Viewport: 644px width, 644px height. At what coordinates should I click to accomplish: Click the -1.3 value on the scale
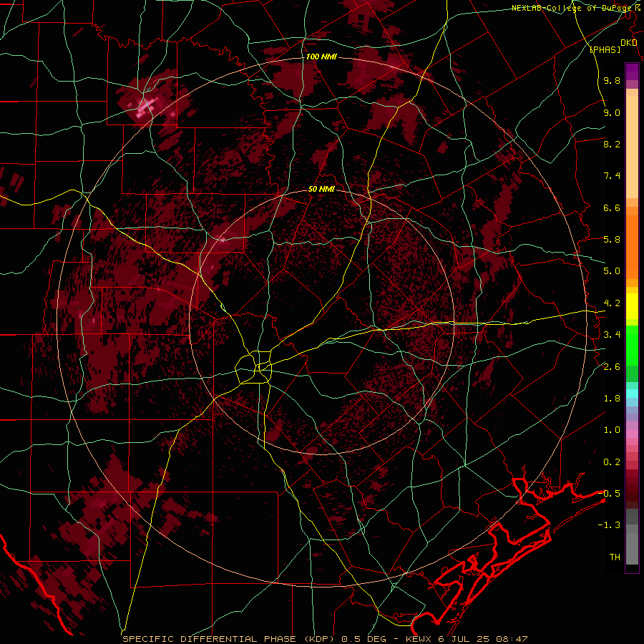(x=610, y=525)
